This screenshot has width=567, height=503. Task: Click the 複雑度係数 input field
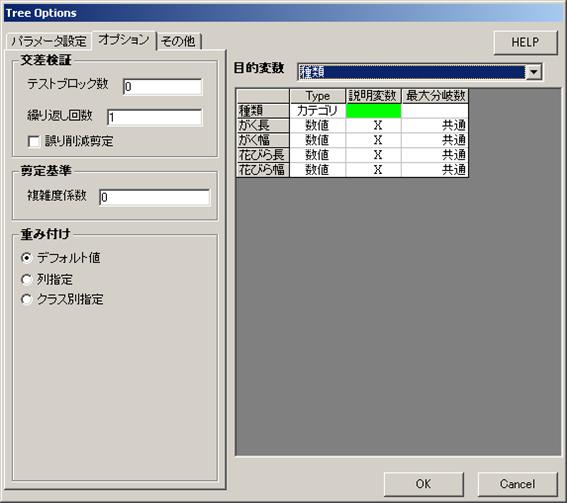154,197
